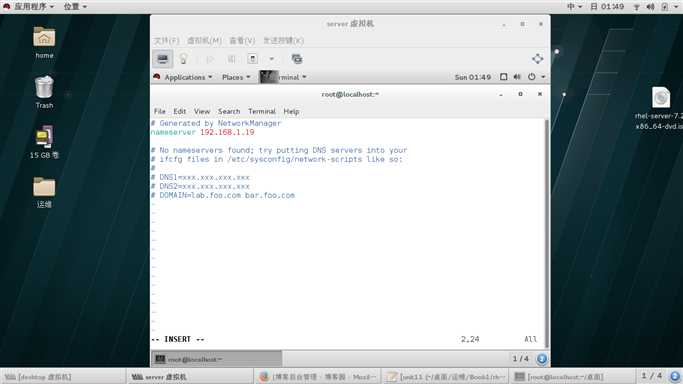683x384 pixels.
Task: Open the terminal File menu
Action: (x=159, y=111)
